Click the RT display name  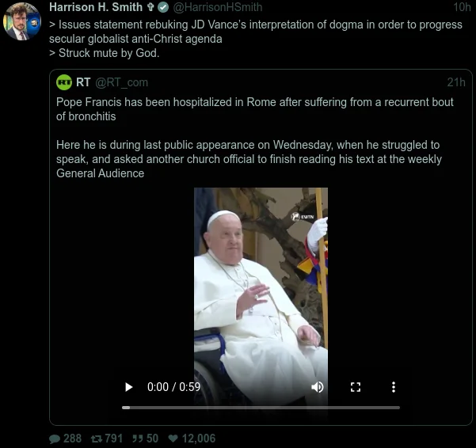83,82
